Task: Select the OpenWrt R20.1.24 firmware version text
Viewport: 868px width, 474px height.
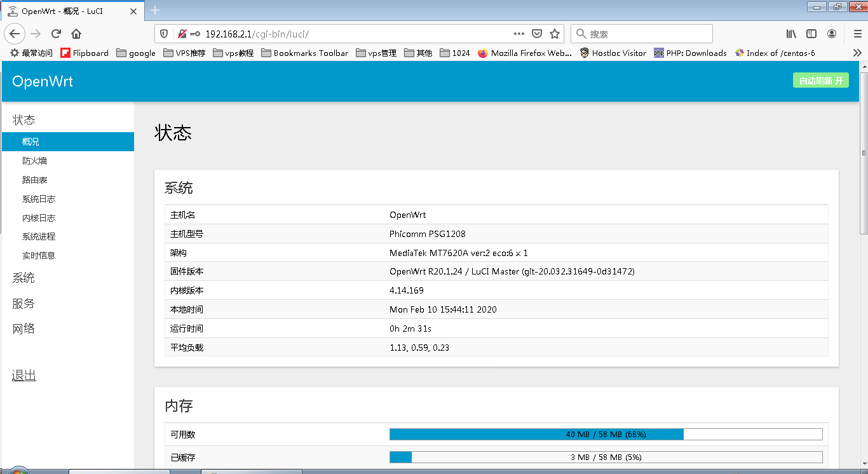Action: tap(512, 271)
